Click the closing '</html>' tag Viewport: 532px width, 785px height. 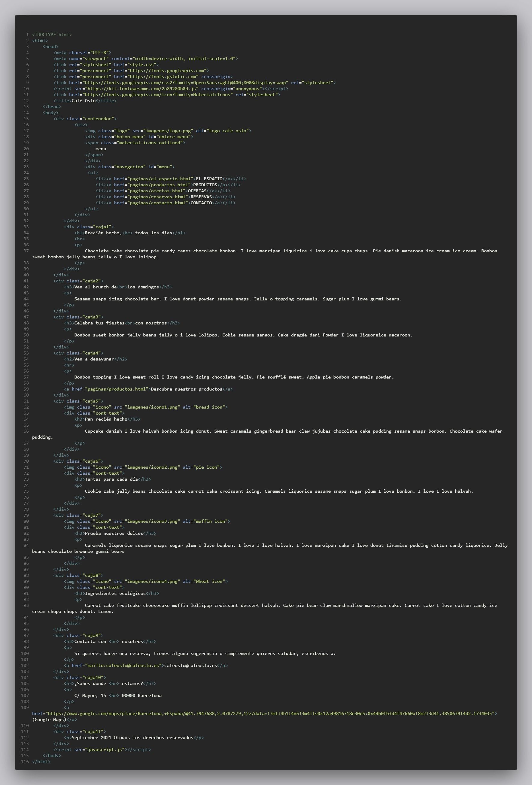tap(41, 761)
